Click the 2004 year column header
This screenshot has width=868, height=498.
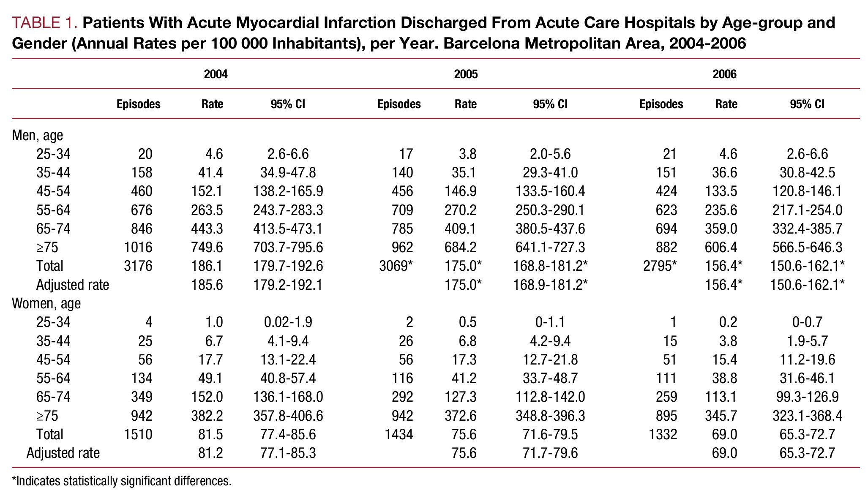[216, 74]
